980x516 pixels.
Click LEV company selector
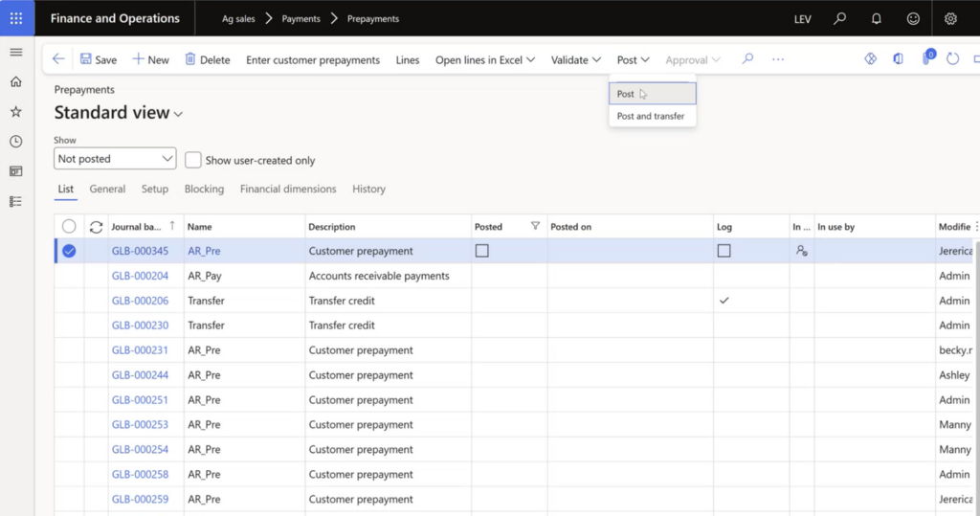coord(803,19)
